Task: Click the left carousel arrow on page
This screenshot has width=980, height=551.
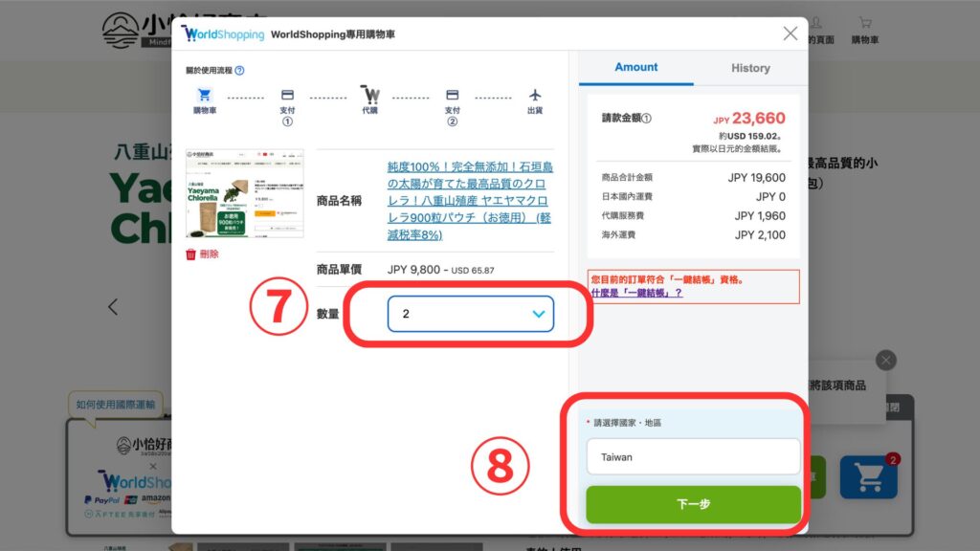Action: (113, 307)
